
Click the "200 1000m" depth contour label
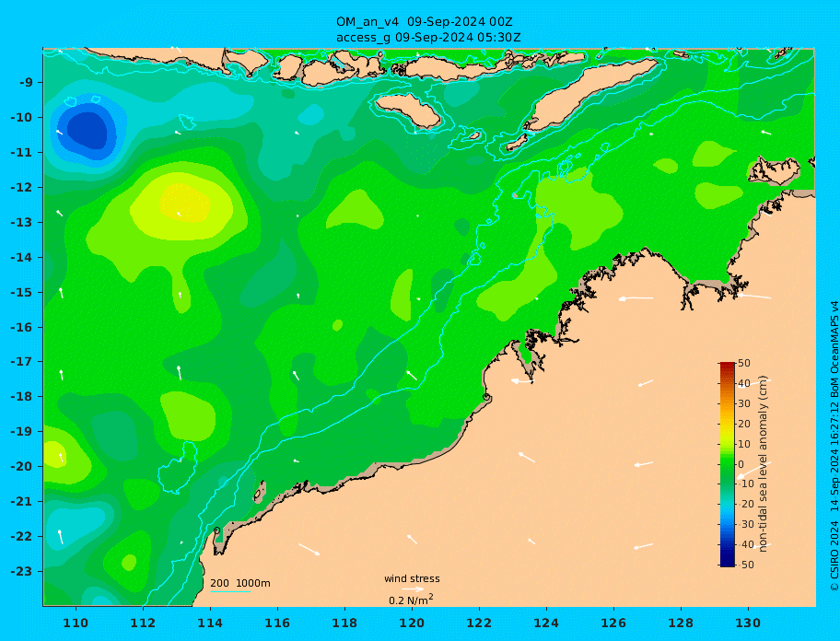click(x=240, y=583)
